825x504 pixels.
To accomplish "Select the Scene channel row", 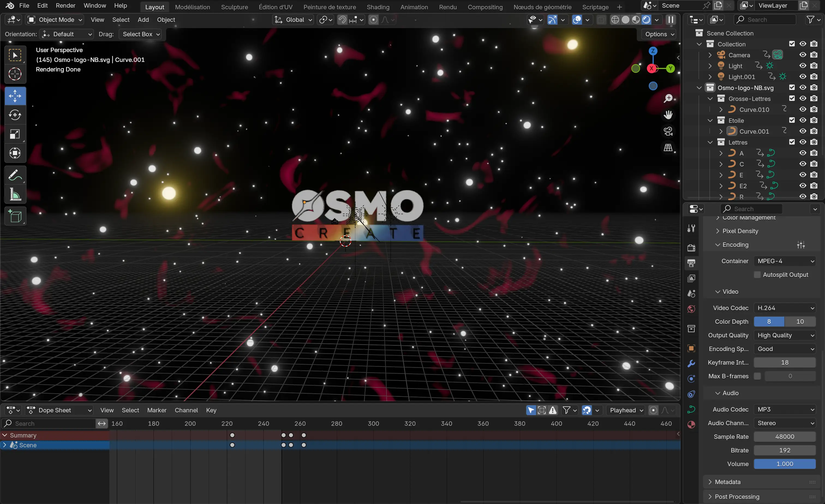I will tap(55, 445).
